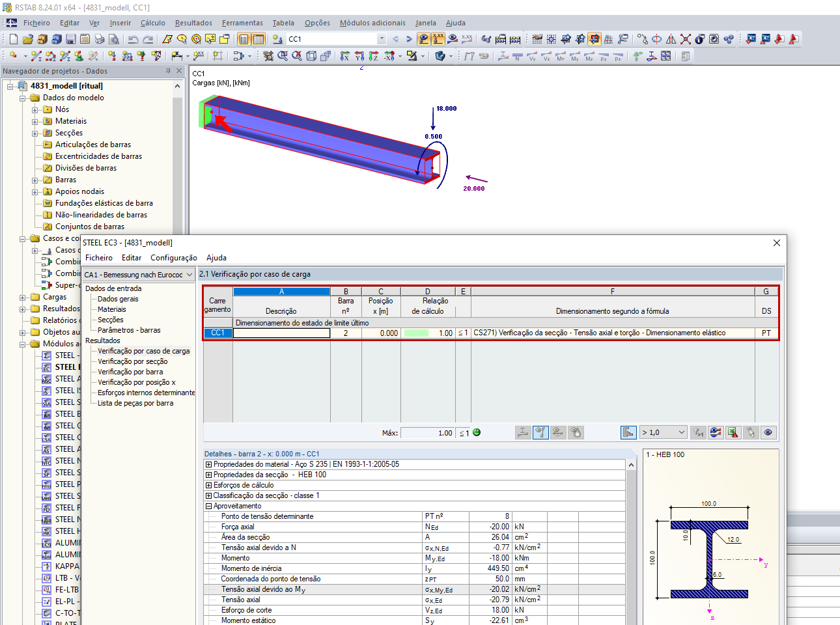Open the > 1,0 ratio filter dropdown
Image resolution: width=840 pixels, height=625 pixels.
682,432
